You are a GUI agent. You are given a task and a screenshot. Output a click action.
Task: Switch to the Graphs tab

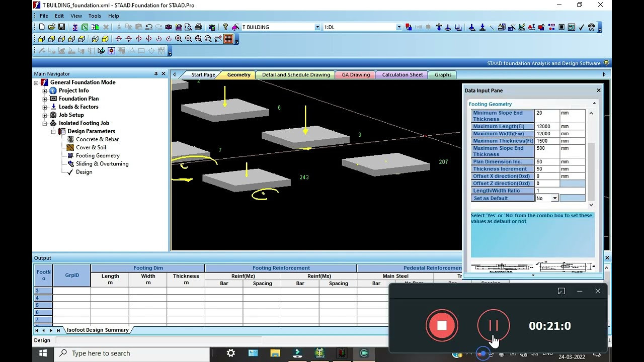443,74
